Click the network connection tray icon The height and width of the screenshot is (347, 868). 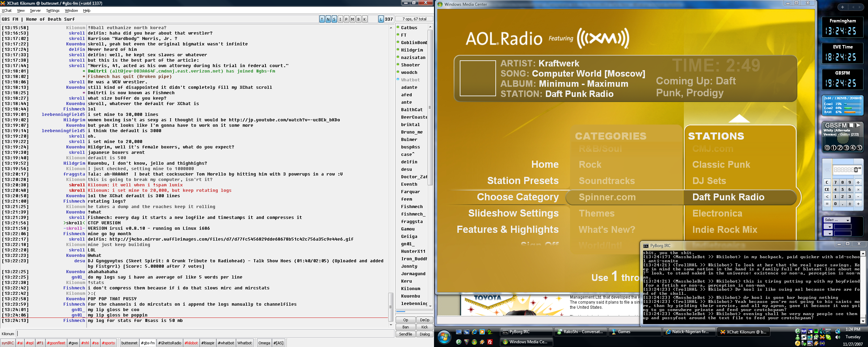coord(838,331)
